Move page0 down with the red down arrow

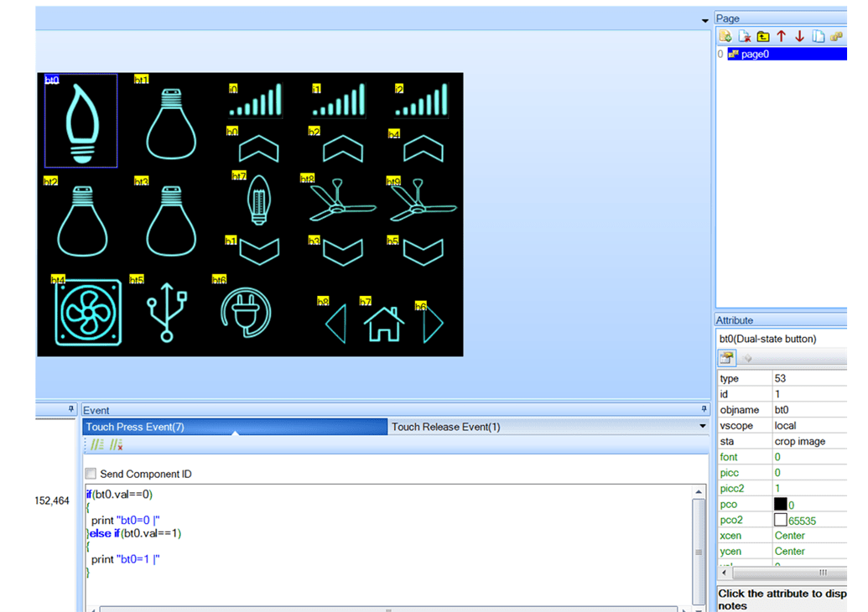pyautogui.click(x=799, y=35)
